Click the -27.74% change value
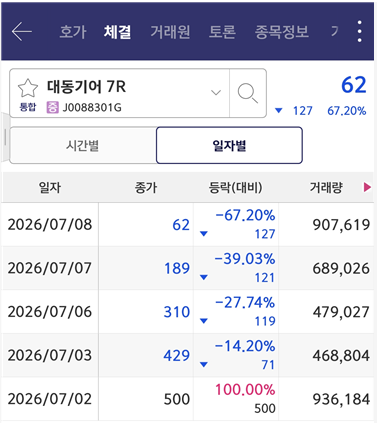 click(x=245, y=303)
